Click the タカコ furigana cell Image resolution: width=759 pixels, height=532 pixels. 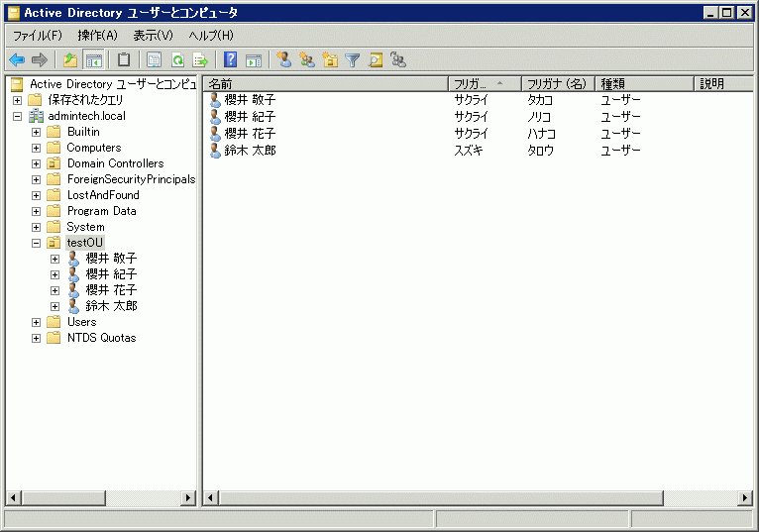tap(540, 100)
